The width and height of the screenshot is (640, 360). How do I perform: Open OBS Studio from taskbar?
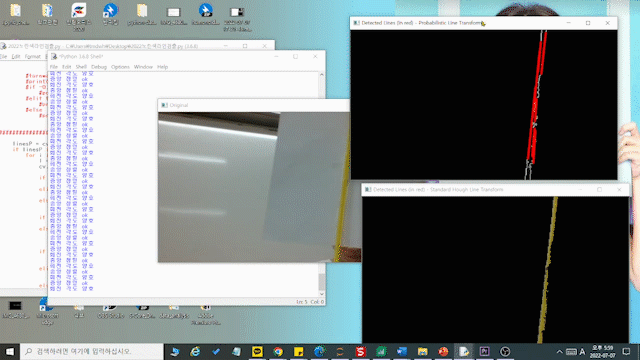click(x=505, y=351)
